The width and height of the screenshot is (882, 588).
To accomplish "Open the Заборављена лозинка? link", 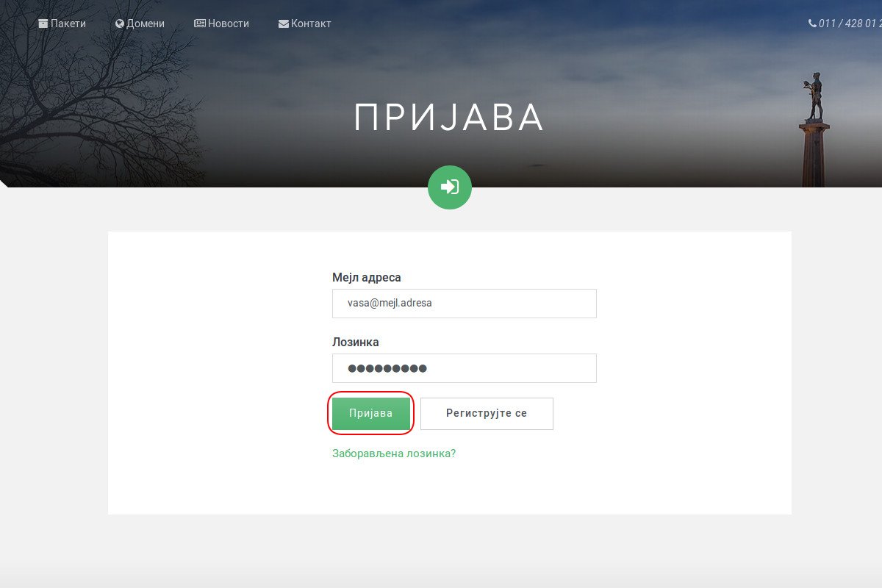I will (x=394, y=453).
